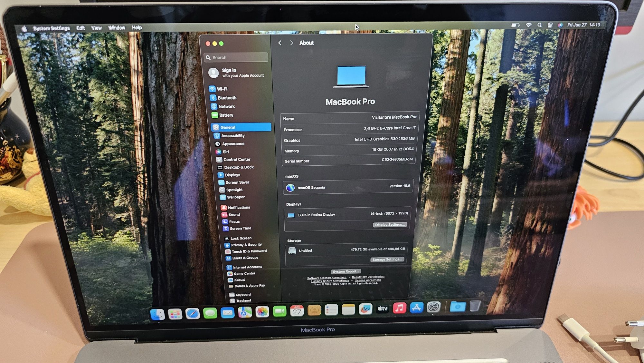The width and height of the screenshot is (644, 363).
Task: Open the Help menu
Action: 137,28
